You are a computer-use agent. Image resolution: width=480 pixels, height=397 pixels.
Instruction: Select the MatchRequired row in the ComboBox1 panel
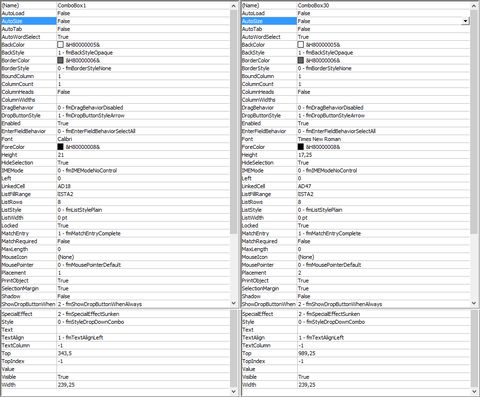(x=115, y=241)
